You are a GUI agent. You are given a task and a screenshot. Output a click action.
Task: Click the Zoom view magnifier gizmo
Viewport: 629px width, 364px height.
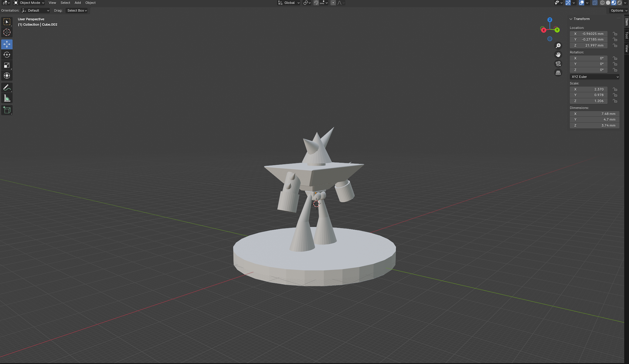click(x=558, y=45)
